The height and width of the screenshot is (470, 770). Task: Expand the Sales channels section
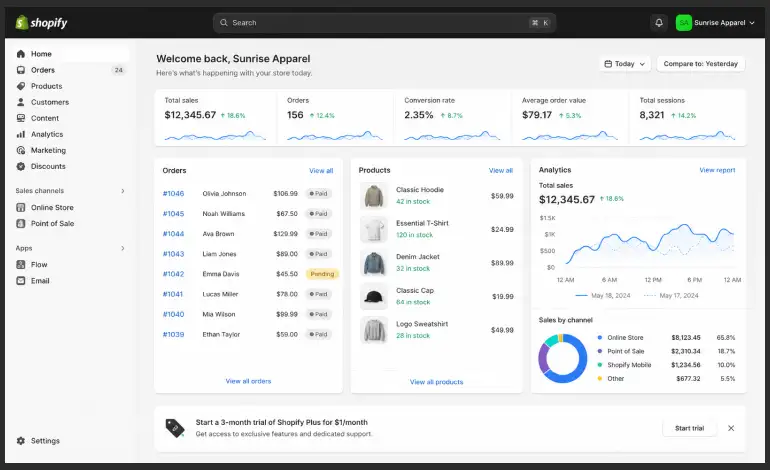click(x=123, y=191)
